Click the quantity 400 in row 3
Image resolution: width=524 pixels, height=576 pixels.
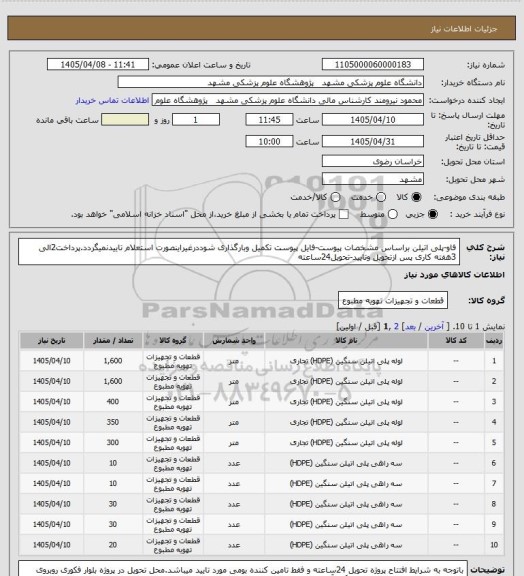[113, 402]
